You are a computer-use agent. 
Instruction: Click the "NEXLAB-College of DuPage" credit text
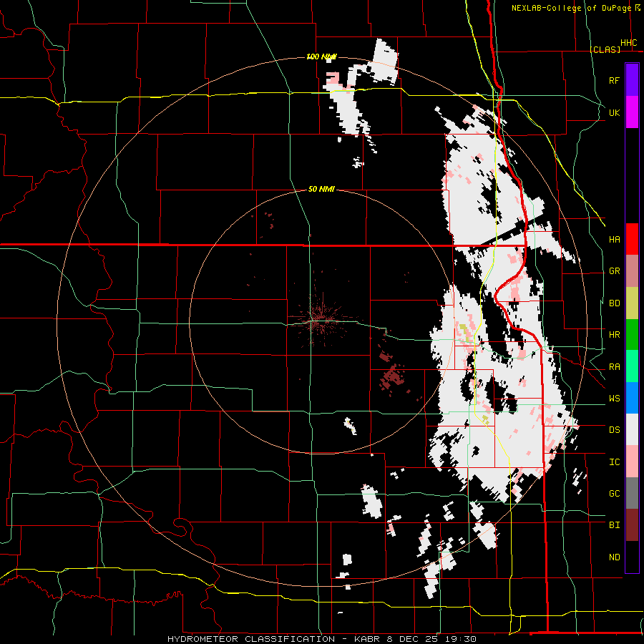click(571, 8)
